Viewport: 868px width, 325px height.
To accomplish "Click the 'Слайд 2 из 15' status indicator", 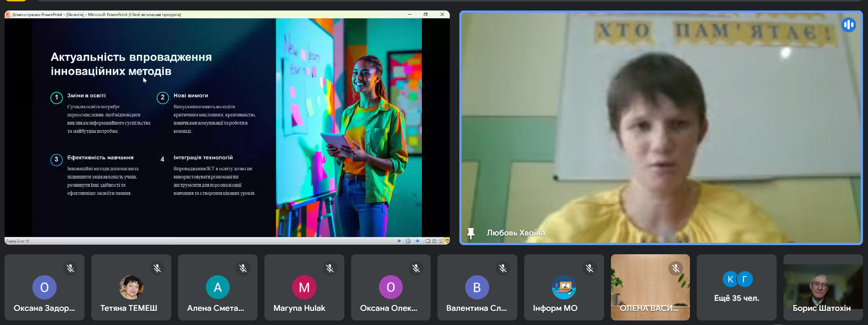I will pos(18,241).
